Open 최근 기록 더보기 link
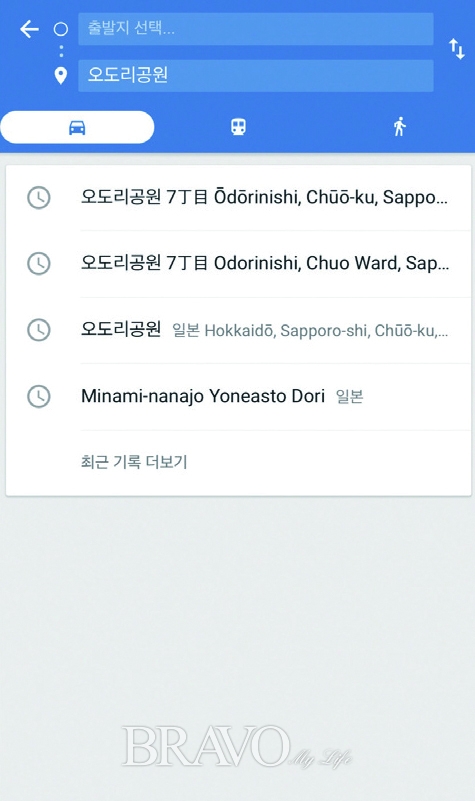Viewport: 475px width, 801px height. 134,462
